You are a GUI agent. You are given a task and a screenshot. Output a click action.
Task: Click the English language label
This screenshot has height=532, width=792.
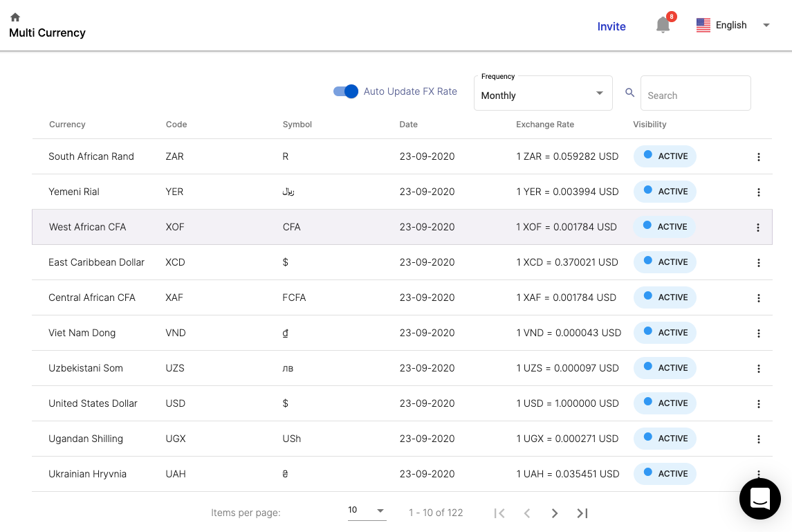[731, 26]
